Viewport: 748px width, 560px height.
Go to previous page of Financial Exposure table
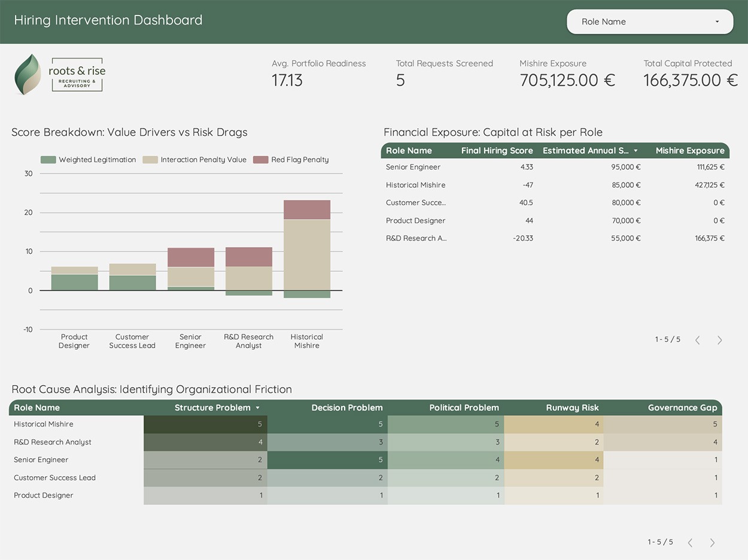697,340
